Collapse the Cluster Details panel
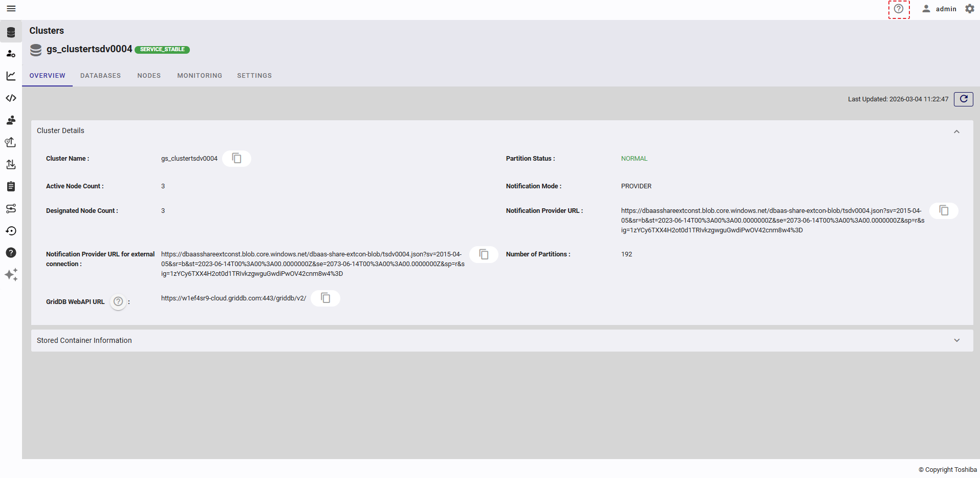Image resolution: width=980 pixels, height=478 pixels. [x=956, y=132]
